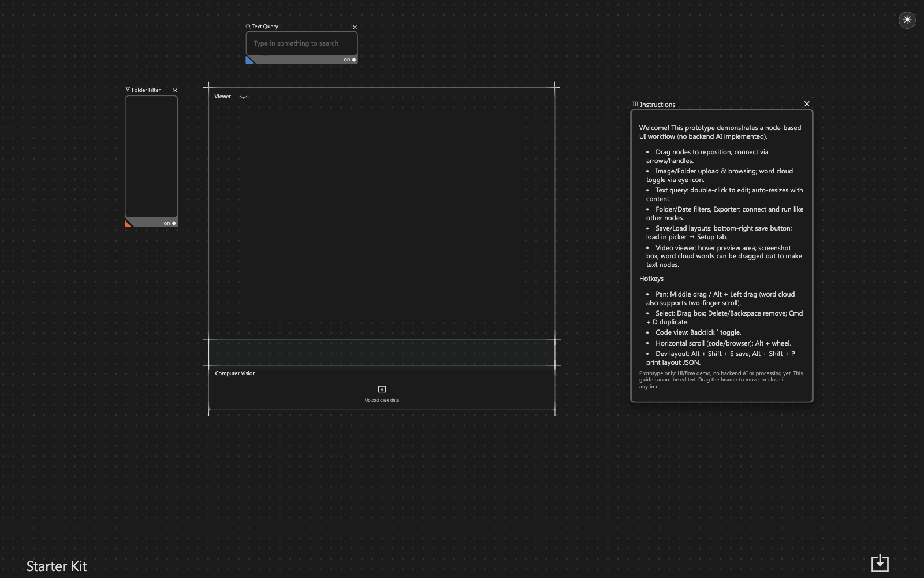This screenshot has height=578, width=924.
Task: Toggle the light/dark theme sun icon
Action: [x=907, y=20]
